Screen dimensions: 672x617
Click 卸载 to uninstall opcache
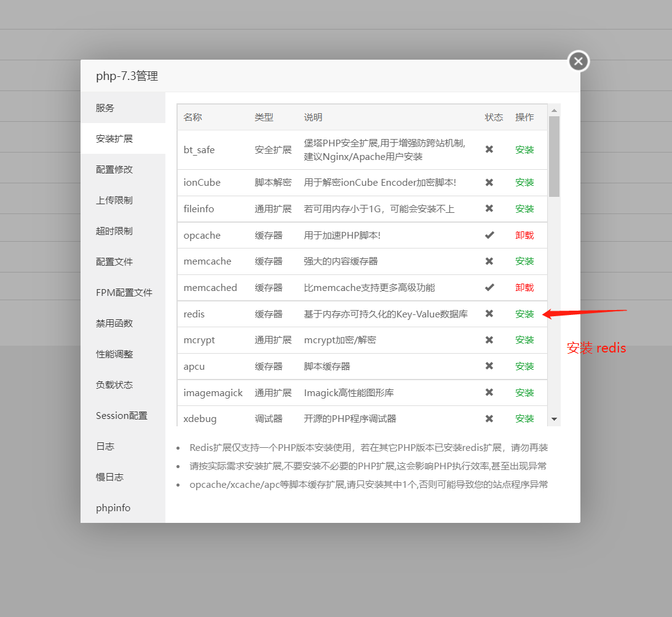524,235
